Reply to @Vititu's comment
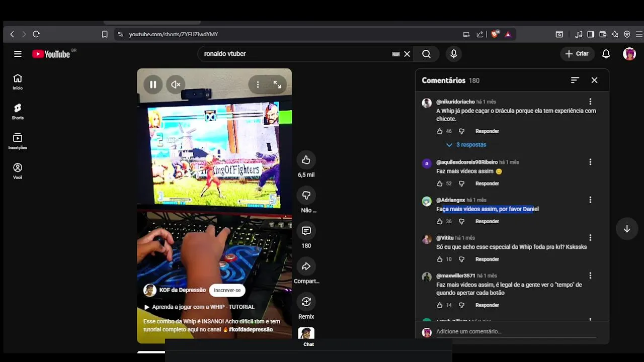The image size is (644, 362). point(487,259)
